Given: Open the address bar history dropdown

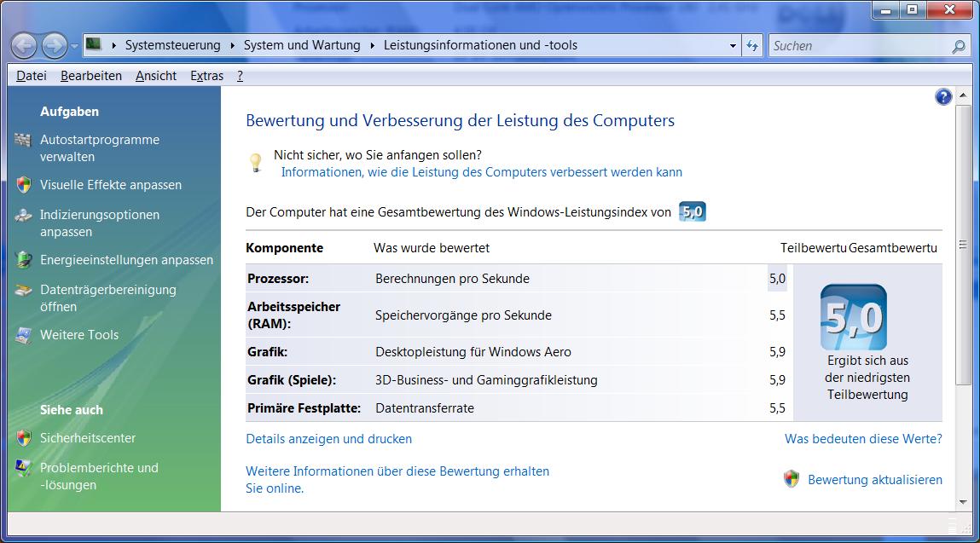Looking at the screenshot, I should pos(733,46).
